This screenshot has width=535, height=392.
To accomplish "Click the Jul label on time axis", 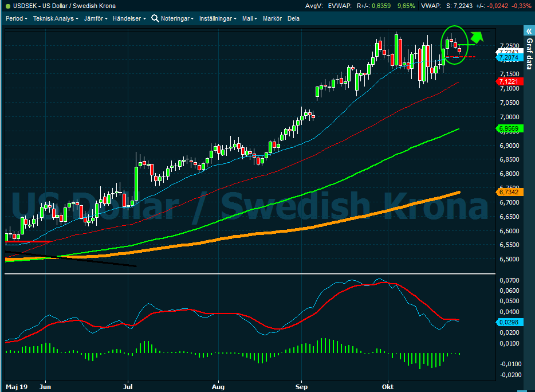I will click(128, 387).
